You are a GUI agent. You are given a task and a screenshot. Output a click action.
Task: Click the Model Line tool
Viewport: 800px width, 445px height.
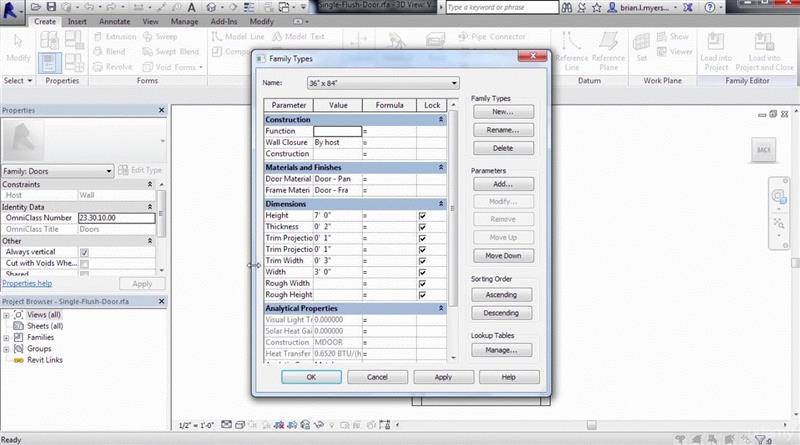(238, 37)
